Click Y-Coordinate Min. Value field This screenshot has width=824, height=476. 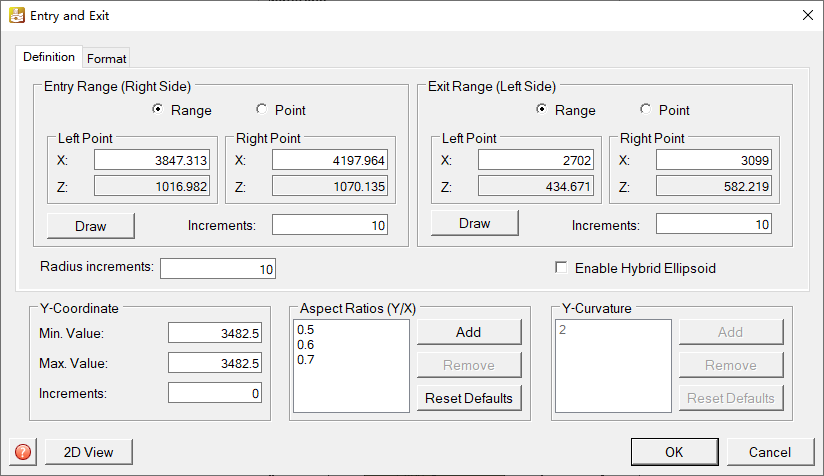(x=215, y=333)
